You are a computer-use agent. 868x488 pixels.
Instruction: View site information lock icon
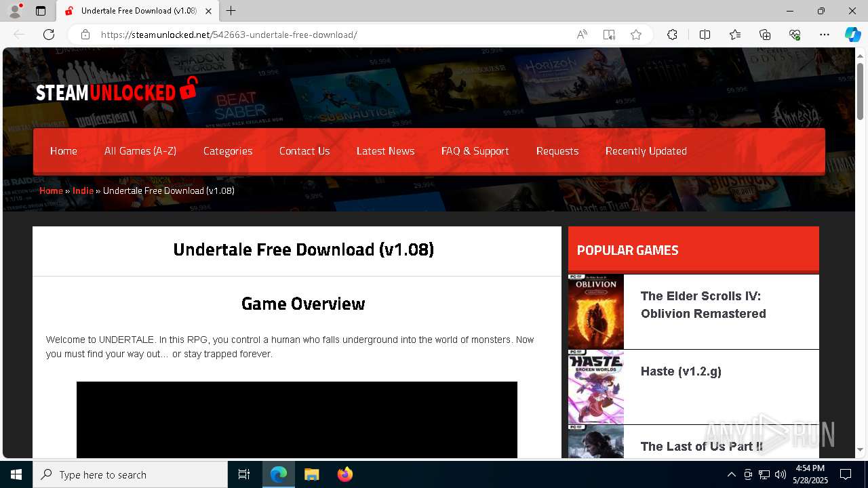(x=85, y=35)
